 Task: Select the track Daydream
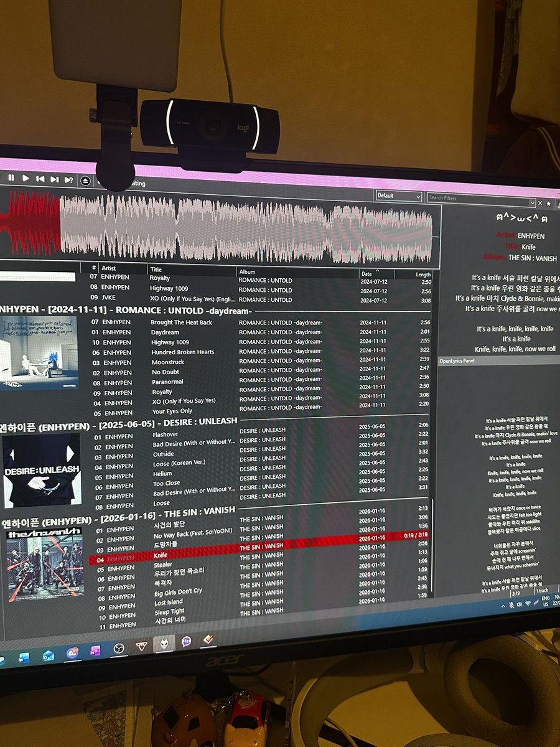164,332
